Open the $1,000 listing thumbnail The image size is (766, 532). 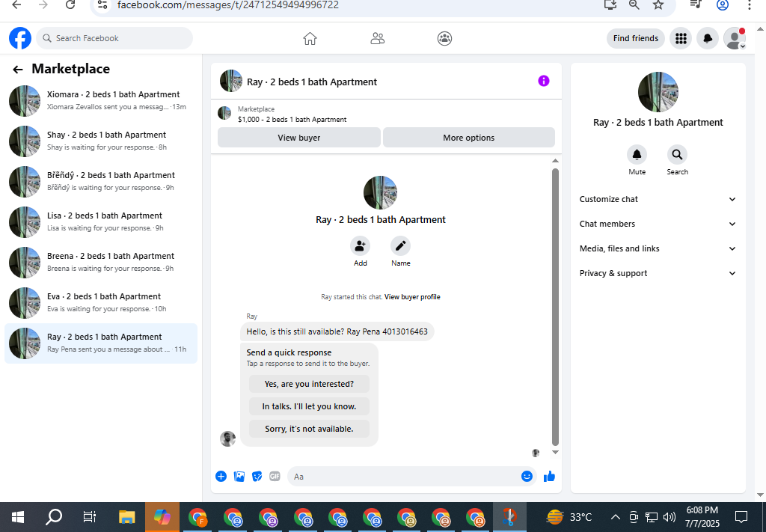[x=224, y=113]
